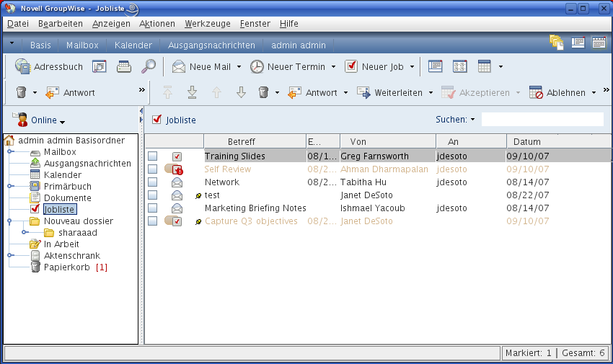Switch to the Ausgangsnachrichten tab

point(211,45)
